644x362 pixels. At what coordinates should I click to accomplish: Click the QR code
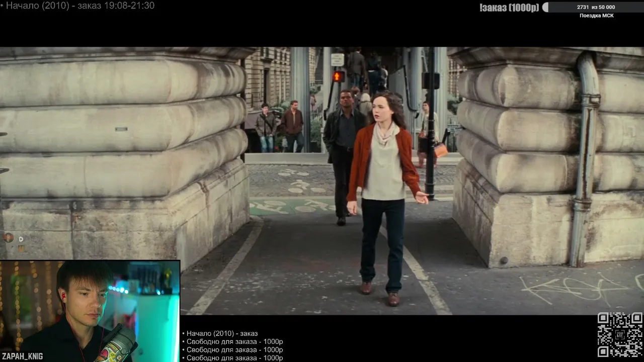coord(620,335)
